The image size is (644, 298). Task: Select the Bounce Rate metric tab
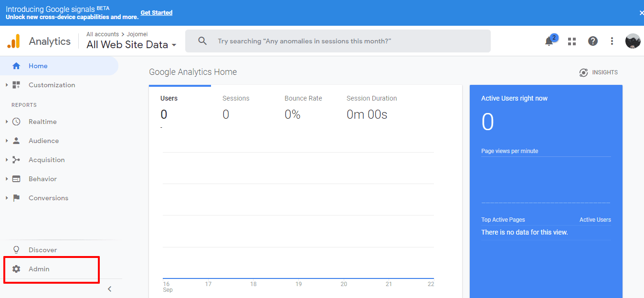(x=304, y=109)
